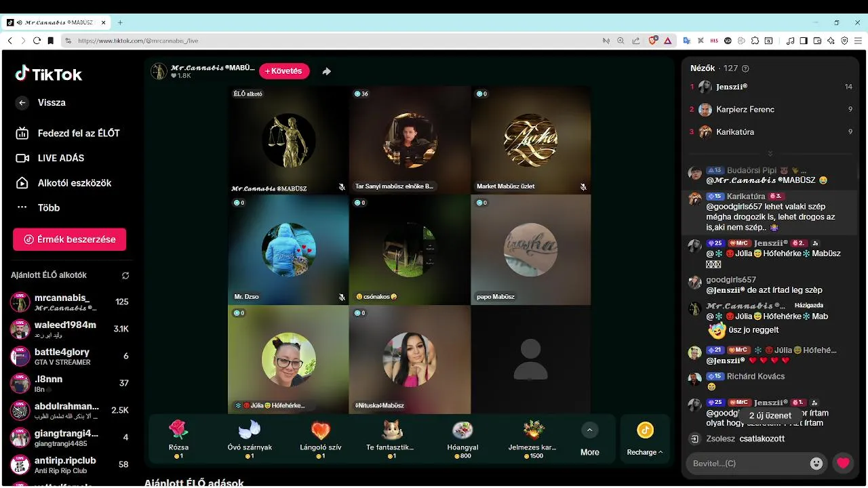868x488 pixels.
Task: Send the Te fantasztik... cat gift
Action: [x=391, y=439]
